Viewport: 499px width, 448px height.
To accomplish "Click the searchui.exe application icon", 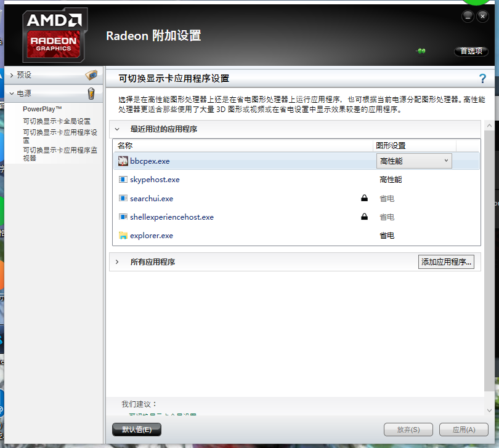I will 123,198.
